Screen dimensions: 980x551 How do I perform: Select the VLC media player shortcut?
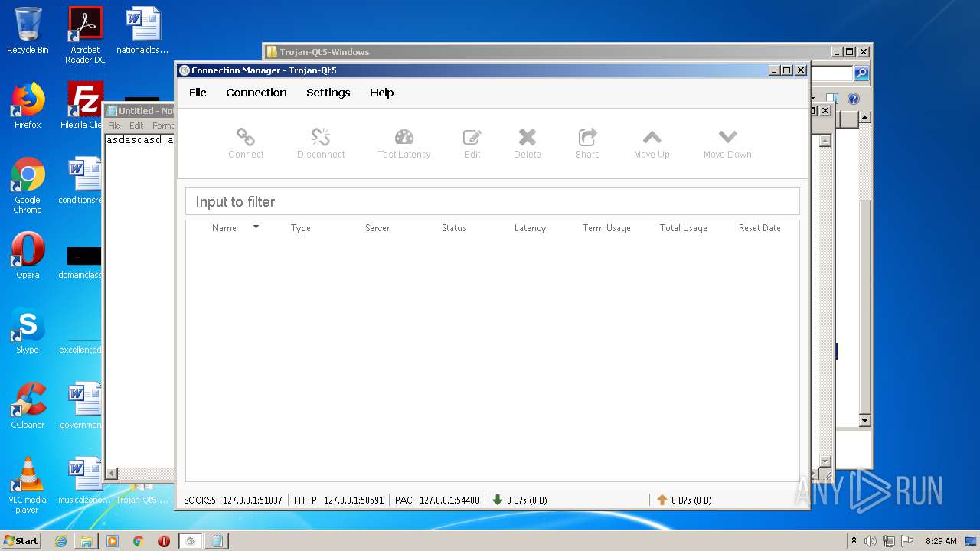pyautogui.click(x=28, y=485)
